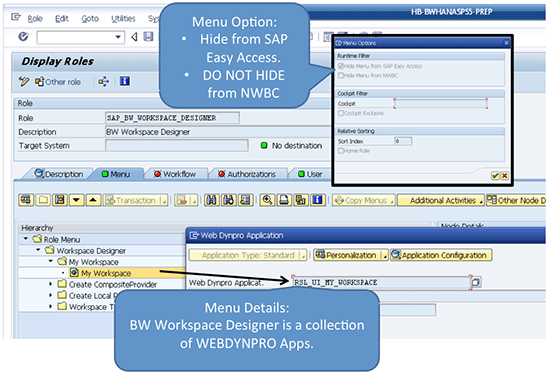The width and height of the screenshot is (550, 376).
Task: Collapse the Role Menu tree node
Action: click(x=26, y=239)
